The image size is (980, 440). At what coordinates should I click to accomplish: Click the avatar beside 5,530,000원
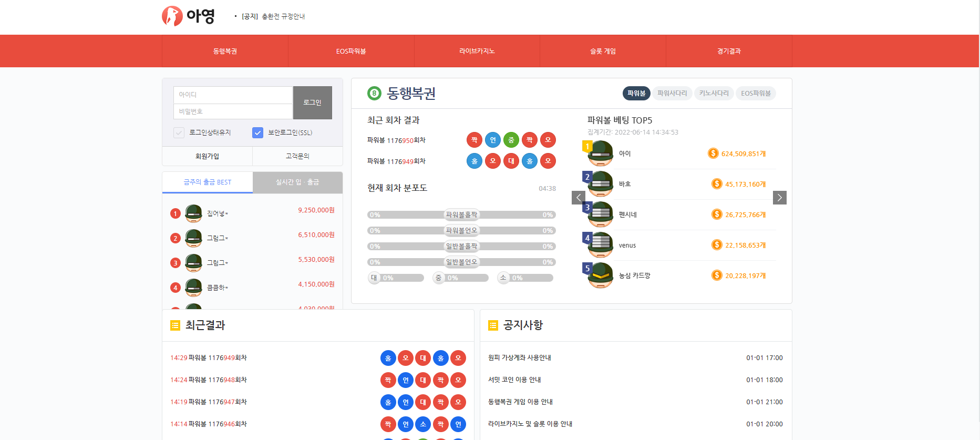point(193,263)
